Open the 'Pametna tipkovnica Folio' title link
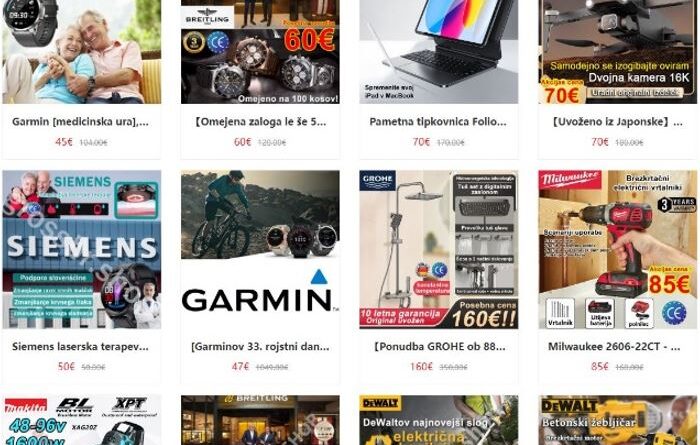This screenshot has width=700, height=445. [x=438, y=122]
